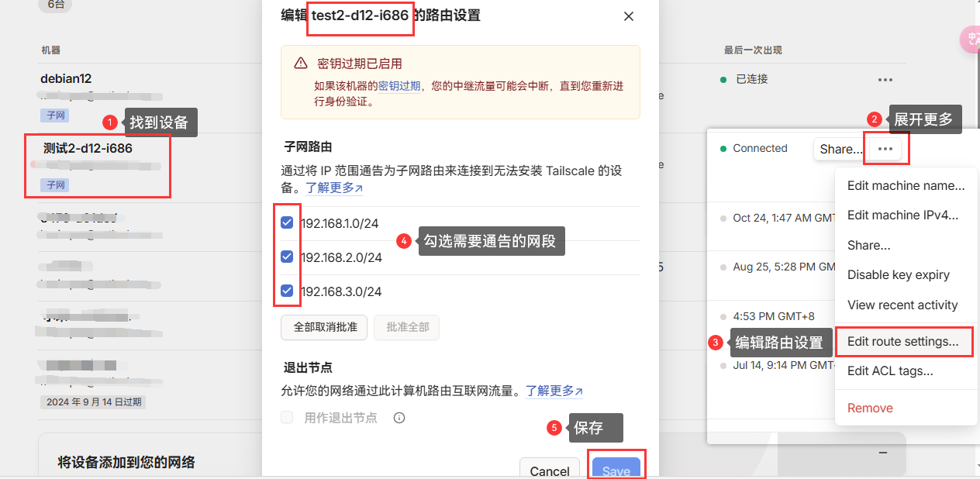Open the three-dot menu for debian12 row
The image size is (980, 479).
(885, 80)
